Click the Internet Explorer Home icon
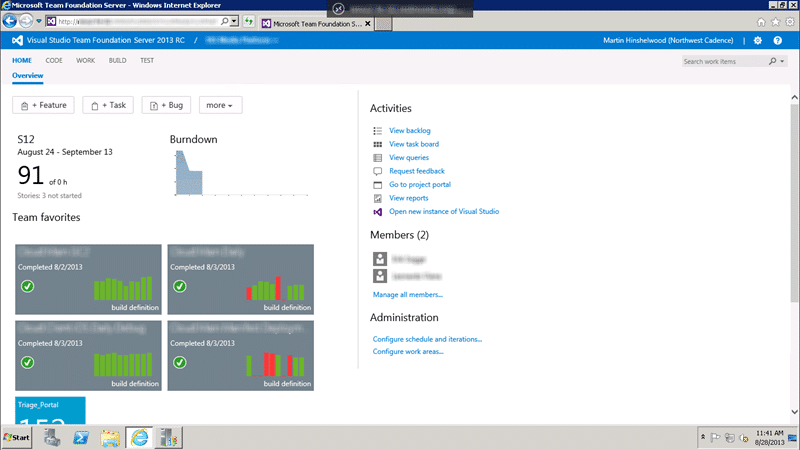 click(761, 22)
